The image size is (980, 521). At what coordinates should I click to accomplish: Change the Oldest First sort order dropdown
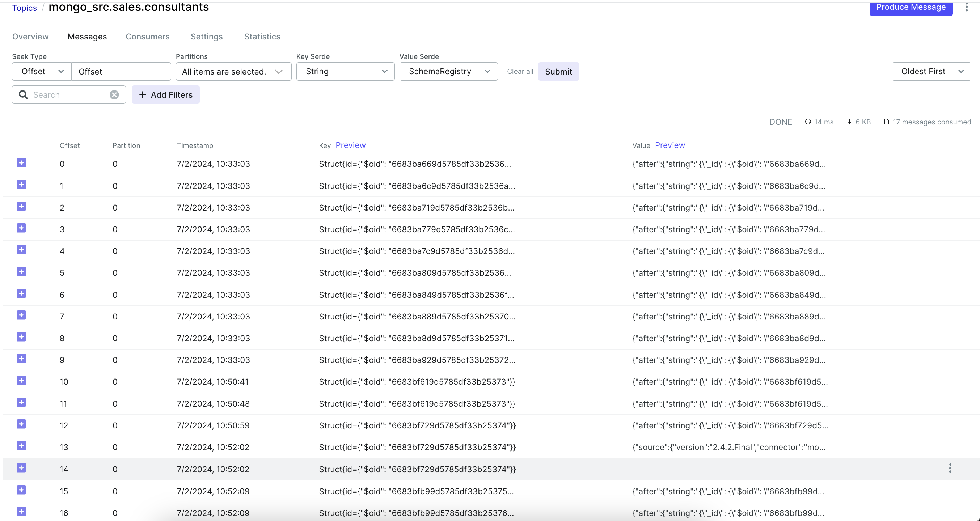[x=930, y=72]
